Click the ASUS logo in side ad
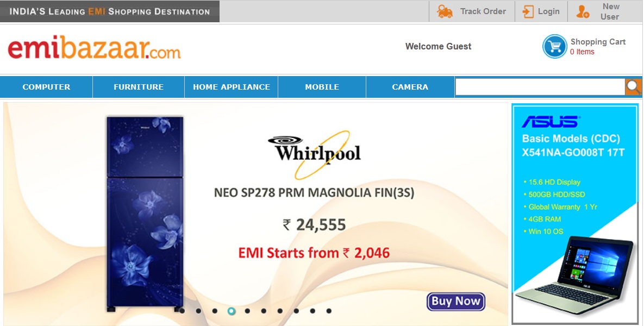This screenshot has height=326, width=644. tap(551, 122)
